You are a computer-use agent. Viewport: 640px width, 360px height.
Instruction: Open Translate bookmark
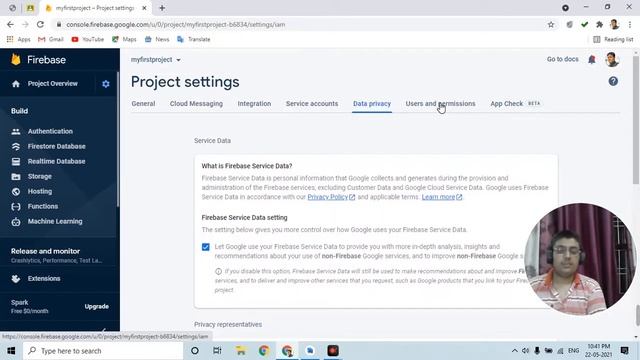click(194, 39)
